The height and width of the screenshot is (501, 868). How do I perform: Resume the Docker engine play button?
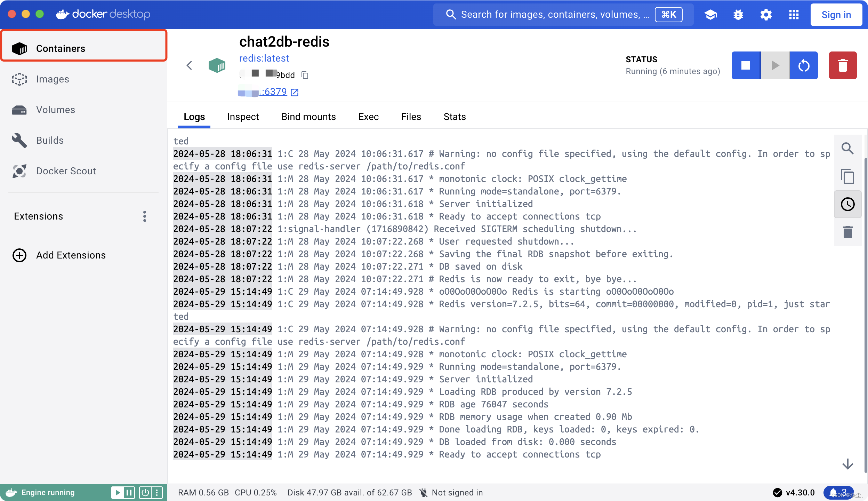point(117,493)
